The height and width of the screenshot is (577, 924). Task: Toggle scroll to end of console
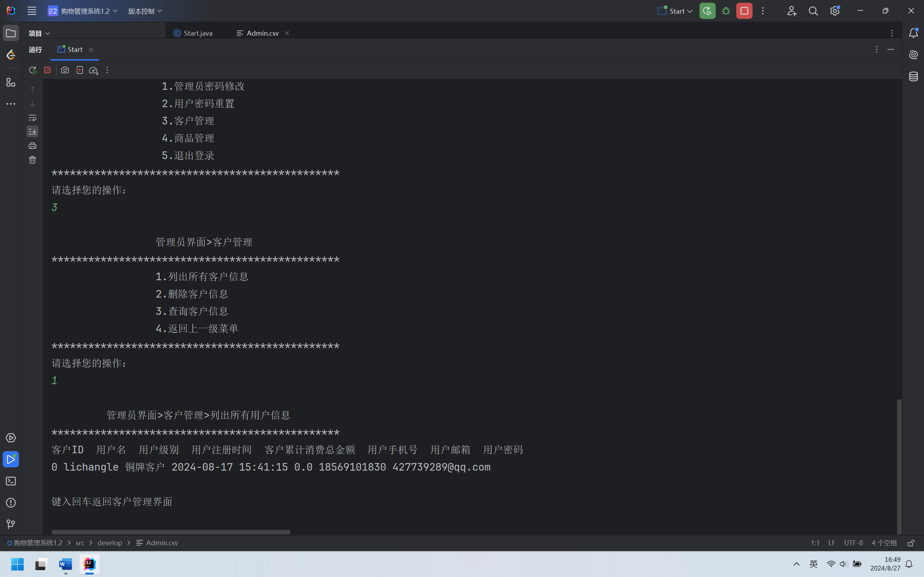coord(32,132)
